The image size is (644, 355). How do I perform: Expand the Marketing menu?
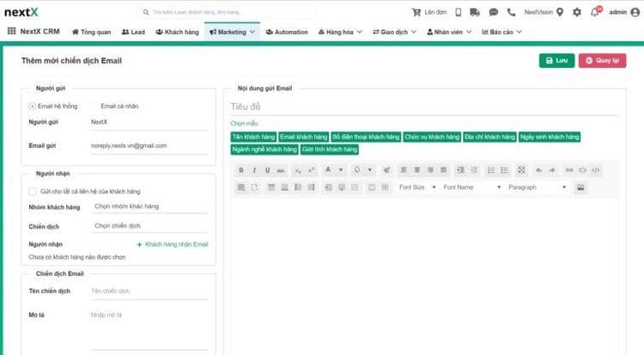point(232,32)
